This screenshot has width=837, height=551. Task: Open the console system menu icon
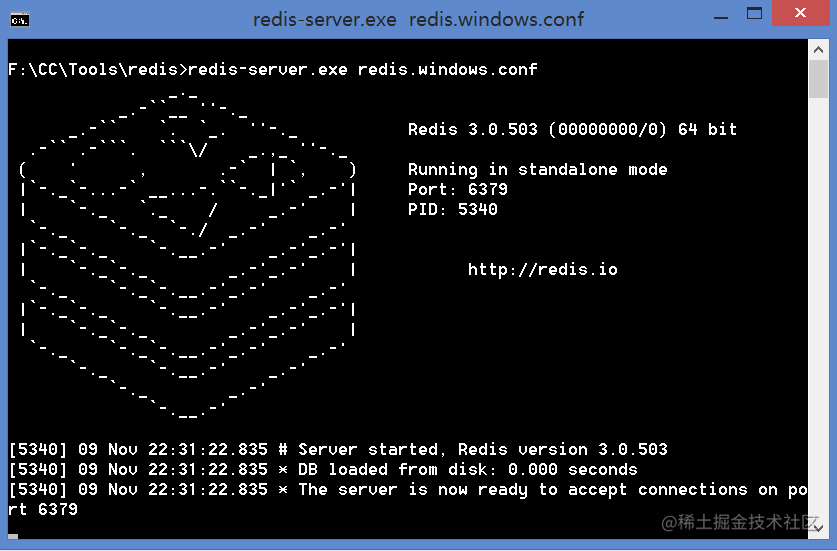point(20,20)
